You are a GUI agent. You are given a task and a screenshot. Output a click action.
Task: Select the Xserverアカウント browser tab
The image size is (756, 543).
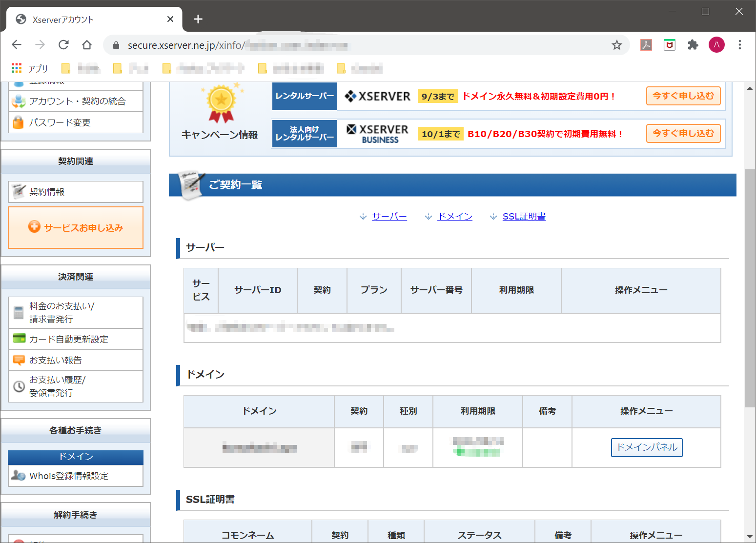94,20
